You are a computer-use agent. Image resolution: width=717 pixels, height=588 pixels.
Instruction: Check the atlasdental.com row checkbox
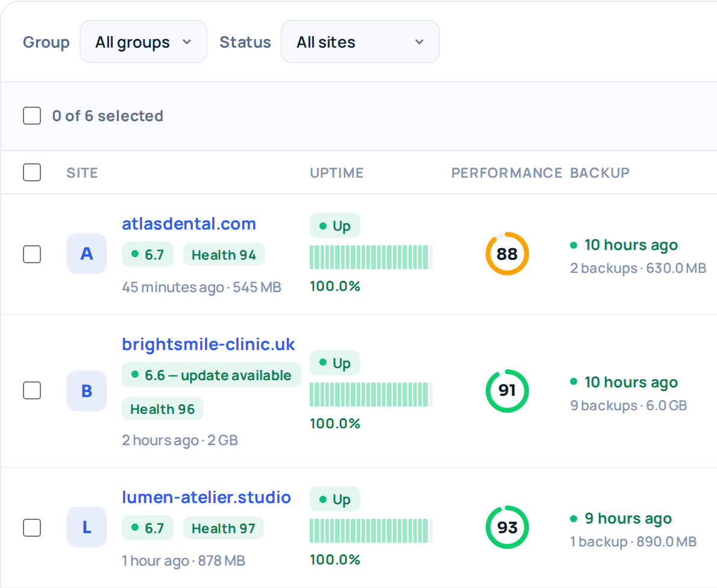[32, 254]
